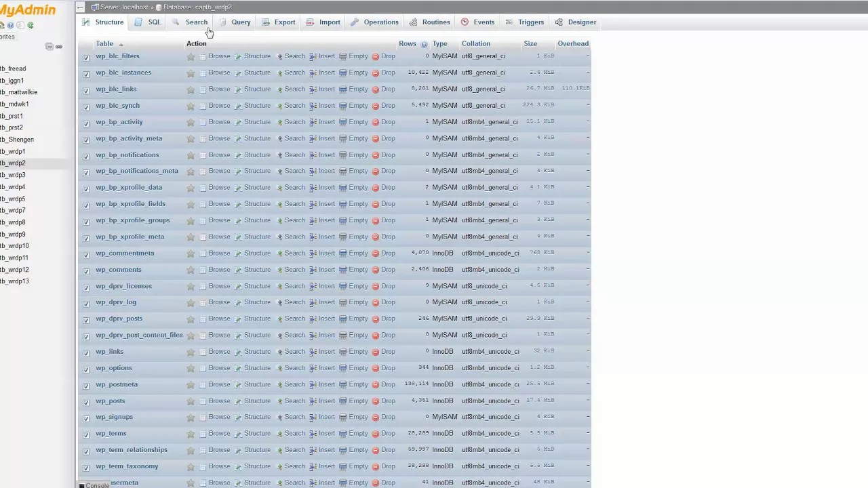Toggle the wp_bp_xprofile_fields checkbox
This screenshot has width=868, height=488.
pyautogui.click(x=86, y=205)
